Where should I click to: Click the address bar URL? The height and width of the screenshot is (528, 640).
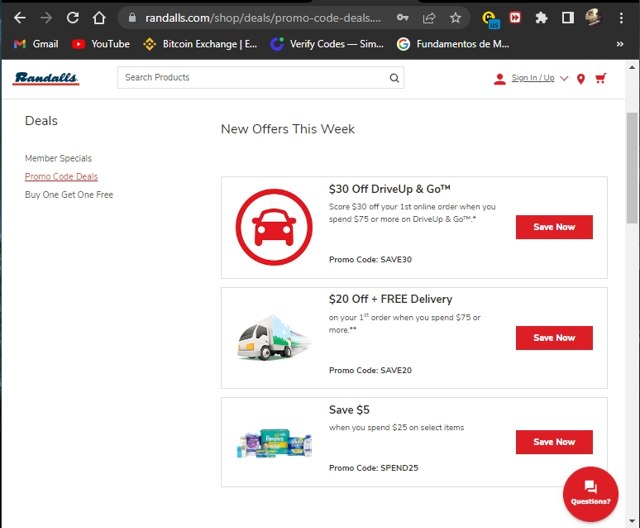pos(263,18)
